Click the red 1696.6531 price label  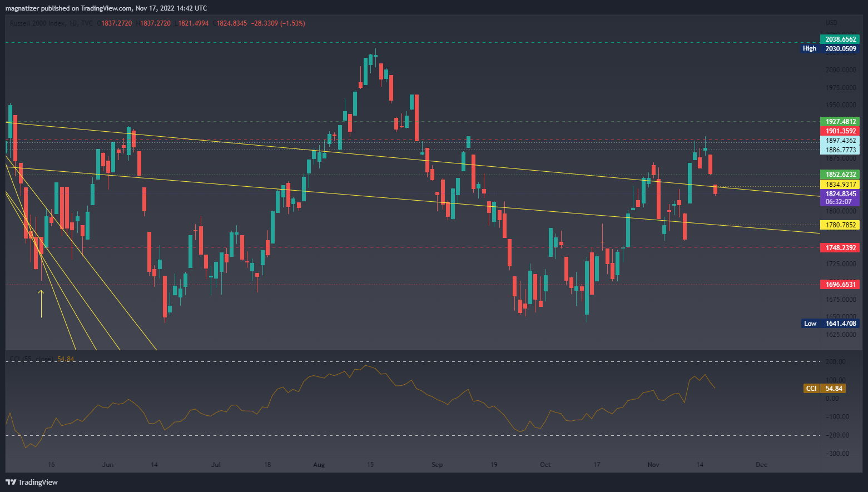click(x=840, y=285)
